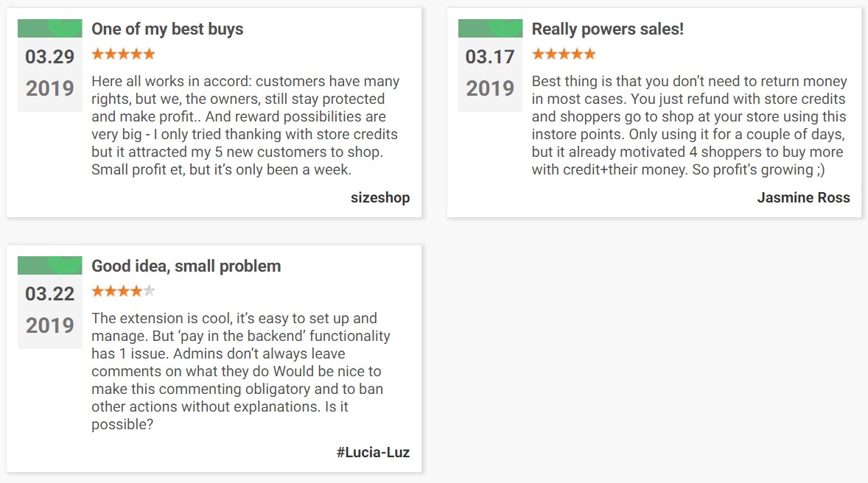Open the 'Good idea, small problem' title
The width and height of the screenshot is (868, 483).
(x=186, y=267)
